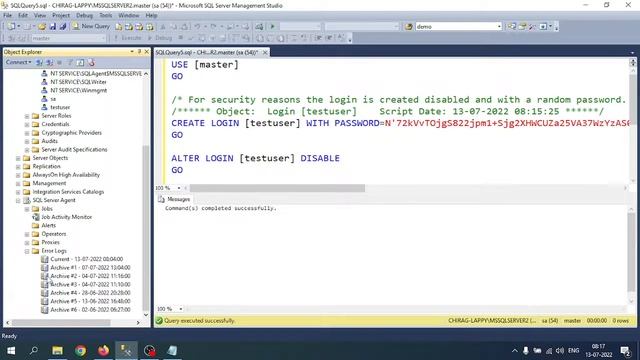Open the View menu
The width and height of the screenshot is (640, 360).
(x=40, y=16)
